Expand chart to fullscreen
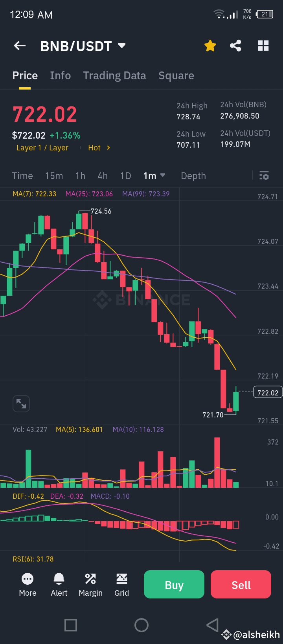Viewport: 283px width, 644px height. (x=21, y=403)
